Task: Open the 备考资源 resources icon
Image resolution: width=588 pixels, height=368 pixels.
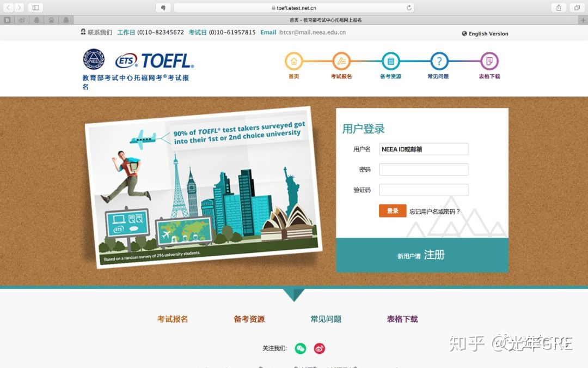Action: (x=390, y=61)
